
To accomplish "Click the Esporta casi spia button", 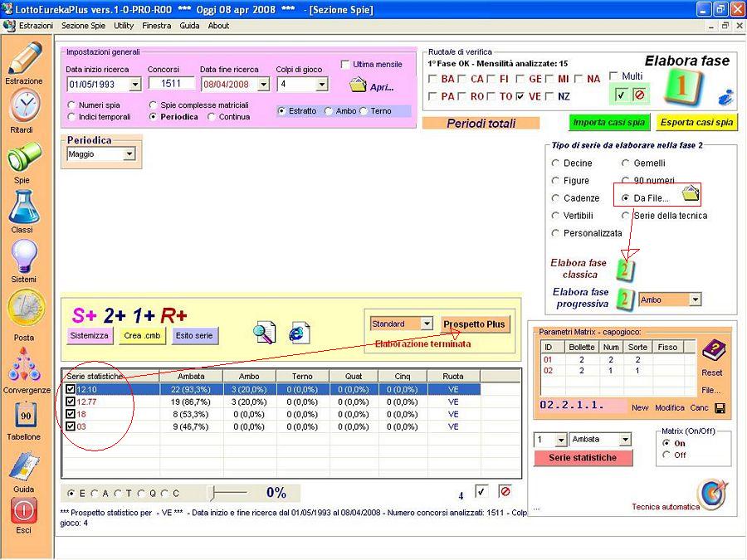I will pos(696,123).
